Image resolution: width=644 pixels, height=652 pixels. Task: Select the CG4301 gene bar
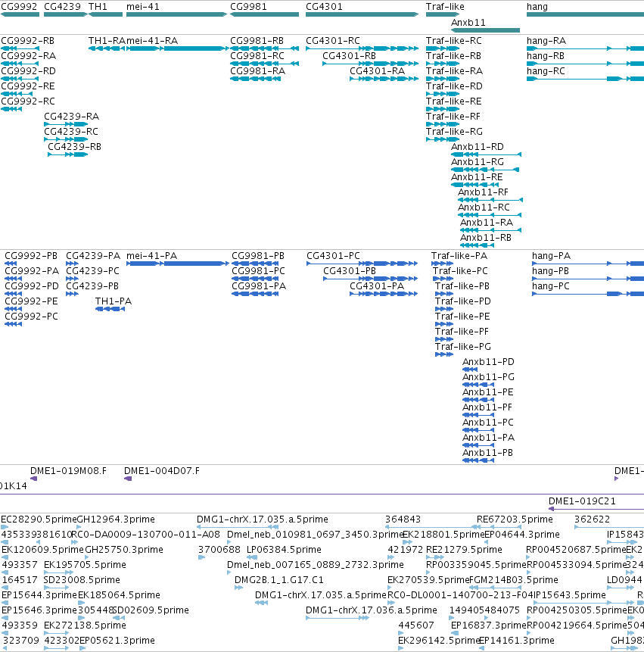(362, 14)
